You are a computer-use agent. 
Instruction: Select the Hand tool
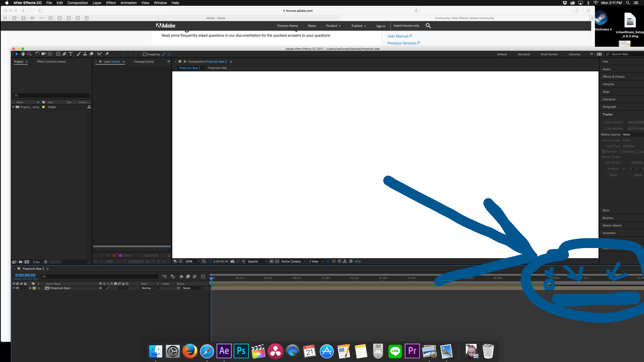(23, 54)
